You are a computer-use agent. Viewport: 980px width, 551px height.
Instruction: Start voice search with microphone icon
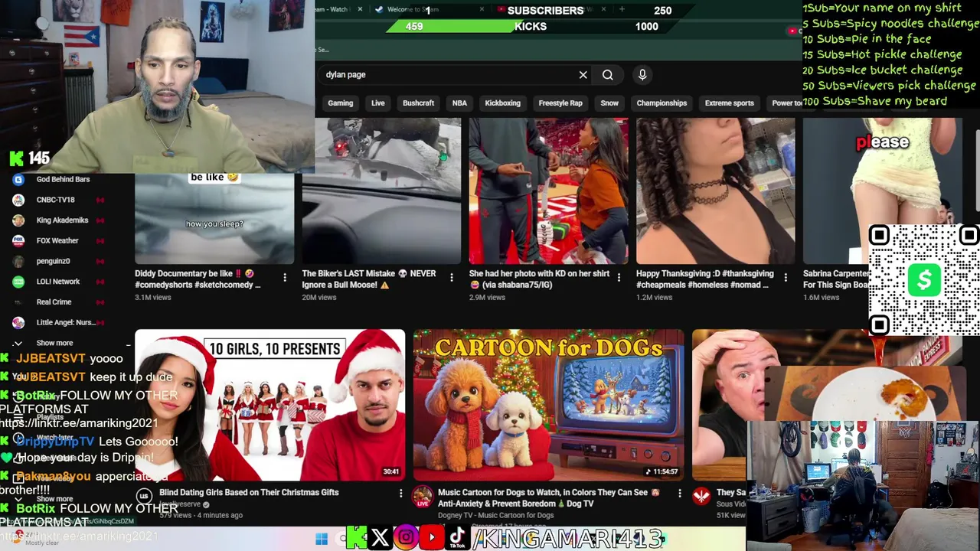[642, 74]
